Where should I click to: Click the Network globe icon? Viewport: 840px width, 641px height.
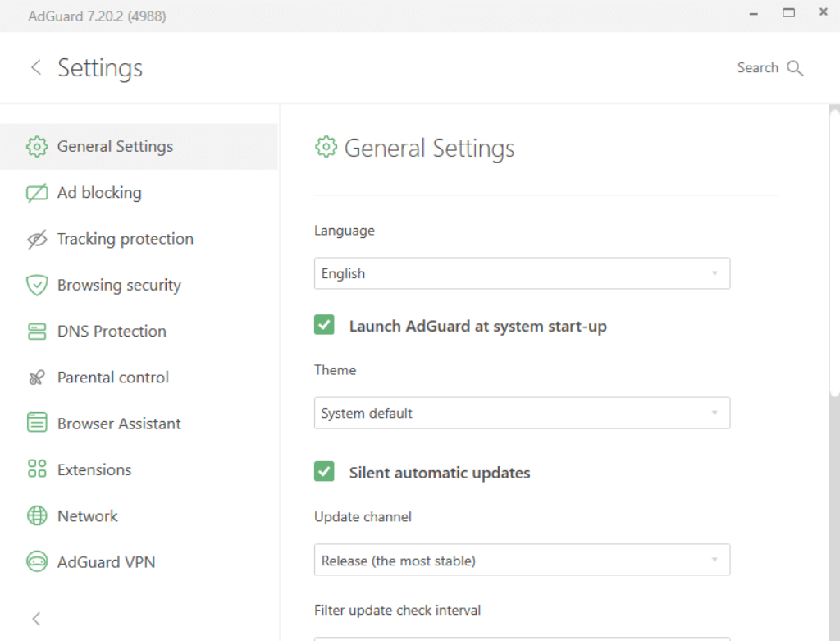pos(37,515)
